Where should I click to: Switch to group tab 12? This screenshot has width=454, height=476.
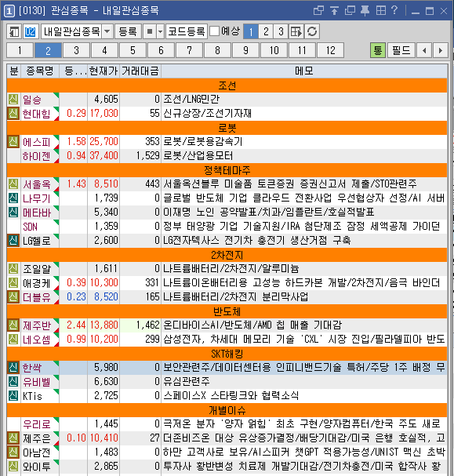pyautogui.click(x=330, y=50)
